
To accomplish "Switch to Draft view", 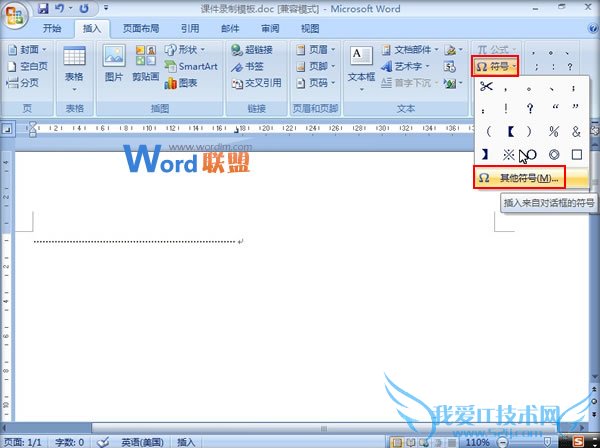I will [x=452, y=443].
